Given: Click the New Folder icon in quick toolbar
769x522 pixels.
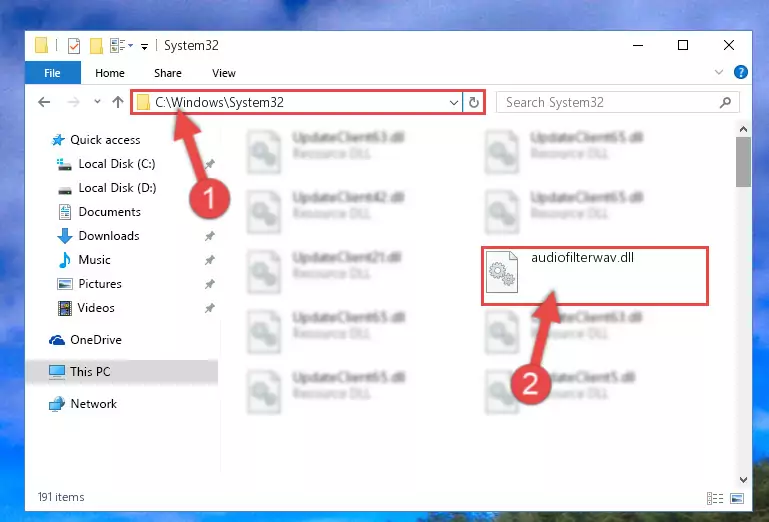Looking at the screenshot, I should pyautogui.click(x=96, y=46).
